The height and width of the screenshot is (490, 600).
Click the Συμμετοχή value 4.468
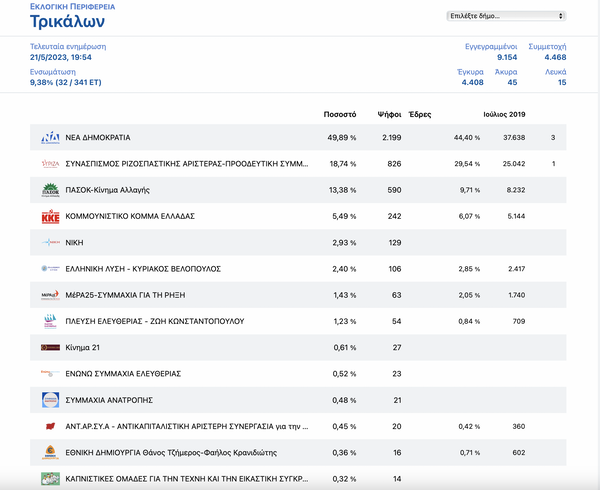tap(555, 57)
